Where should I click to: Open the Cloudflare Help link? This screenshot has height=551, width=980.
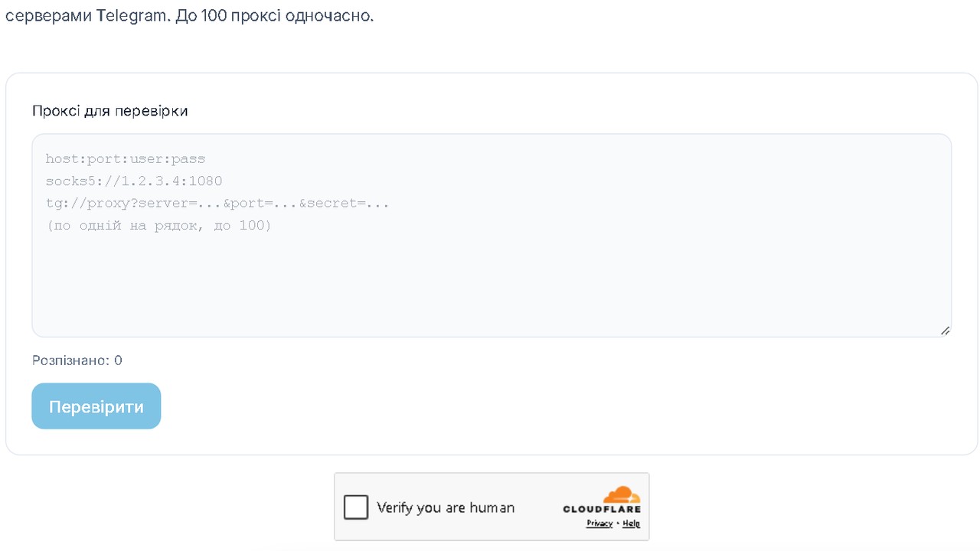[x=631, y=523]
